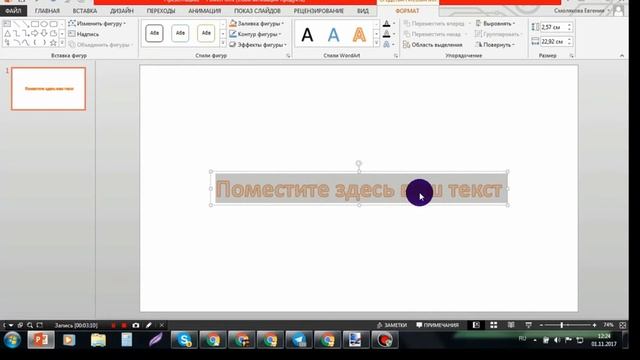Pick the five-point star shape

click(53, 42)
